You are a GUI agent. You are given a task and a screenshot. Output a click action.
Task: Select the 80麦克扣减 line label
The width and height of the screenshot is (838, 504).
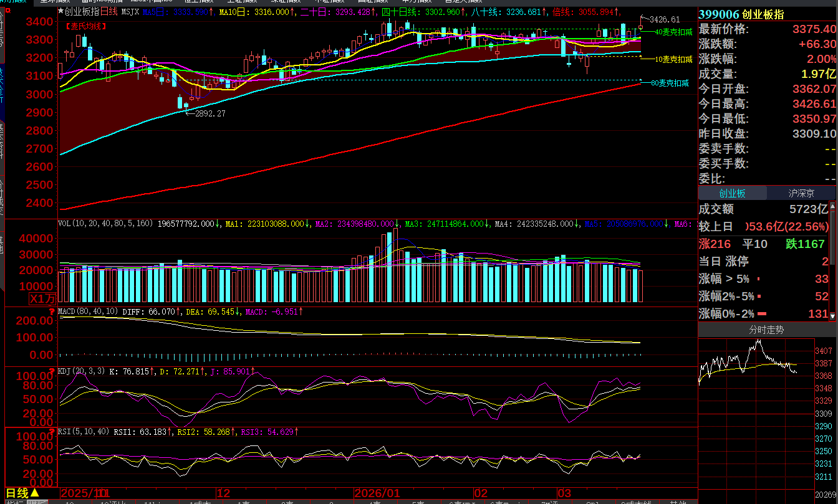pos(670,83)
